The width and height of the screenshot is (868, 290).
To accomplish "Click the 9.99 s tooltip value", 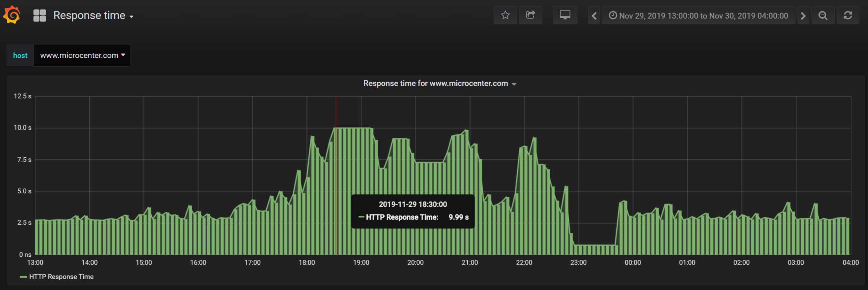I will (459, 217).
